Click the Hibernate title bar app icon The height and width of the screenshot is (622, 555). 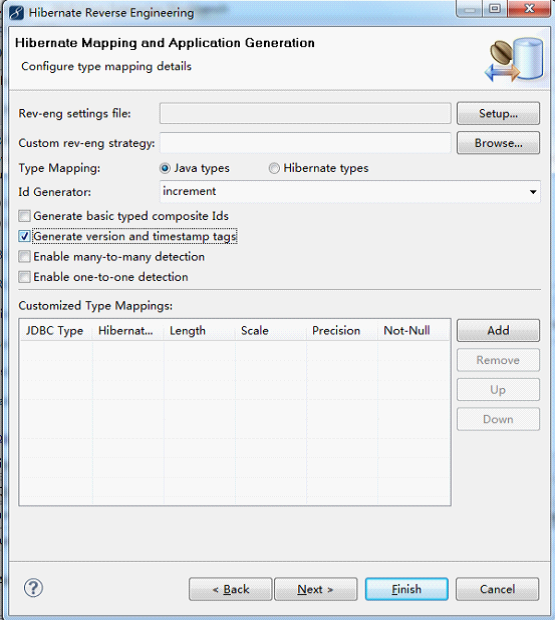click(x=16, y=12)
